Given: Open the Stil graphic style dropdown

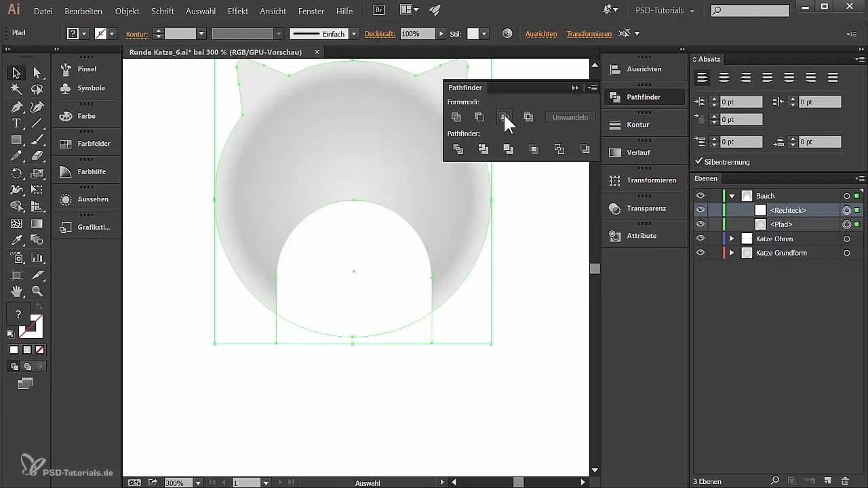Looking at the screenshot, I should [484, 34].
